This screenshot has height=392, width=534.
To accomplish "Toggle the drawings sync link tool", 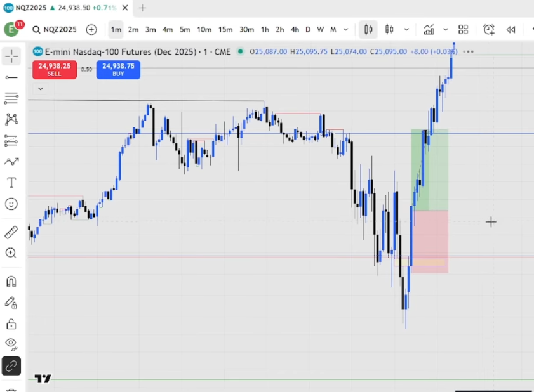I will pyautogui.click(x=11, y=366).
